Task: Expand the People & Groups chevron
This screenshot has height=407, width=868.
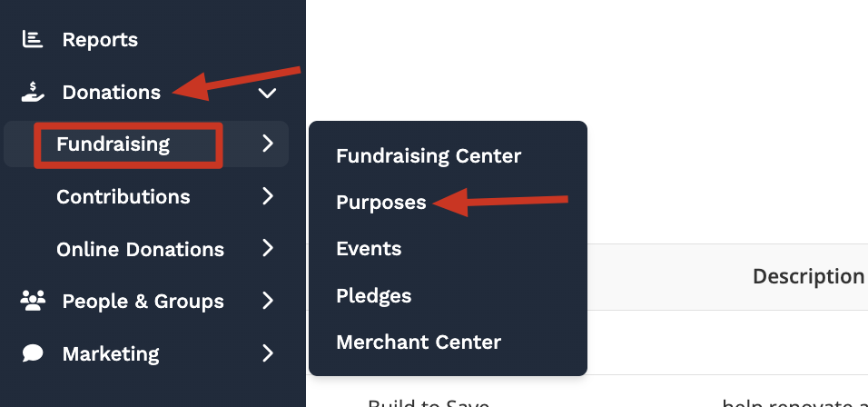Action: [267, 301]
